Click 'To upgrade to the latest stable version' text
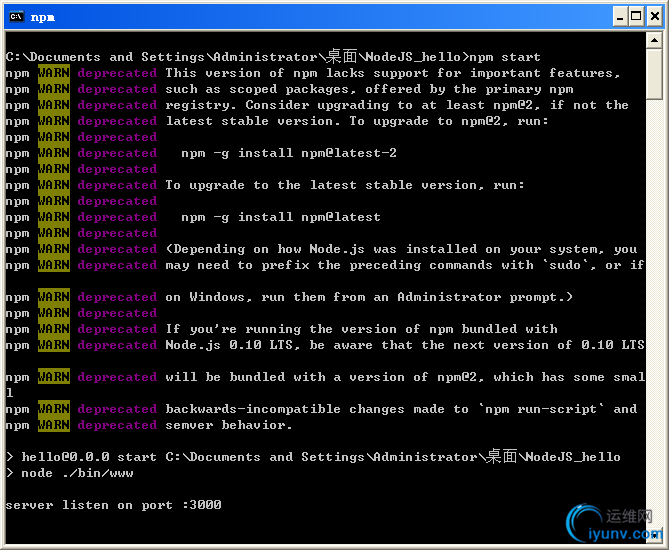This screenshot has width=669, height=550. tap(323, 185)
